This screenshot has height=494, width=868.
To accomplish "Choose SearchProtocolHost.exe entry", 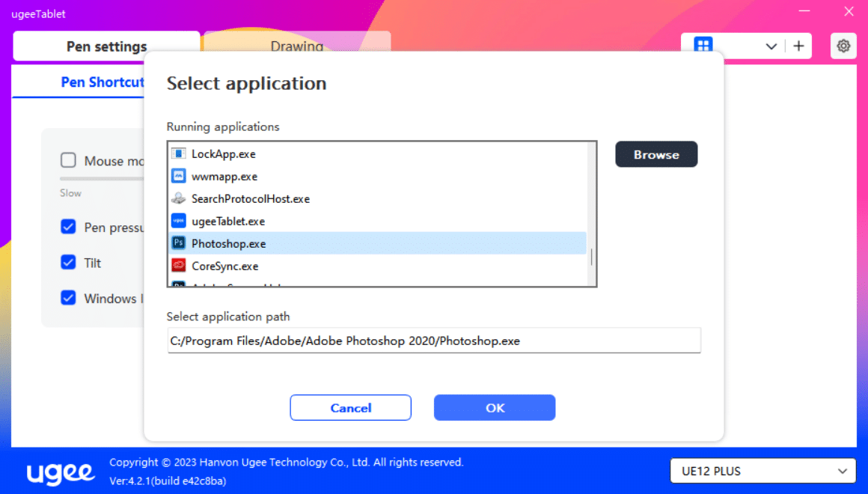I will (377, 199).
